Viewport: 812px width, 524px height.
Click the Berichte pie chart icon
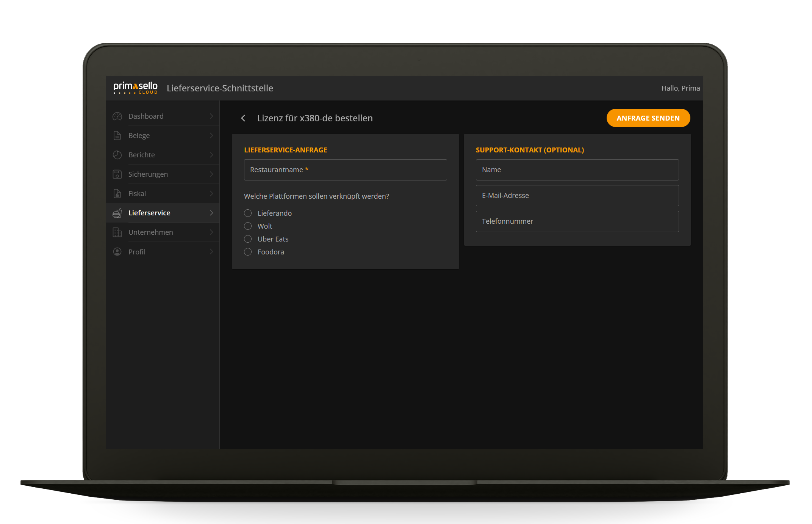coord(117,155)
